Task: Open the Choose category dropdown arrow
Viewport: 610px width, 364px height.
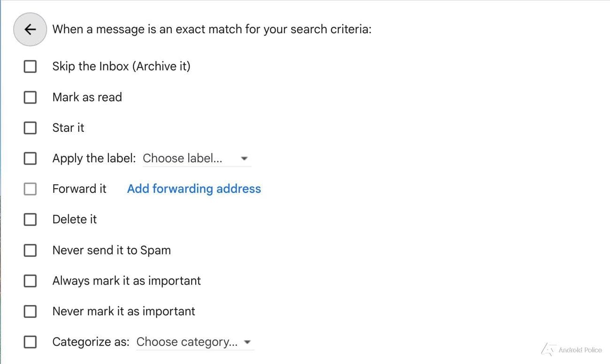Action: click(x=247, y=342)
